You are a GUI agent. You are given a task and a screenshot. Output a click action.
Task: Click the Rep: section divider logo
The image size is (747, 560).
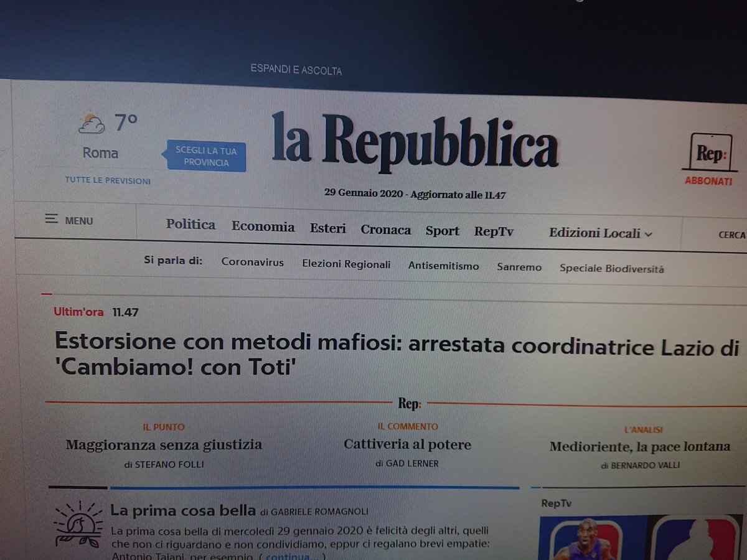(x=410, y=404)
